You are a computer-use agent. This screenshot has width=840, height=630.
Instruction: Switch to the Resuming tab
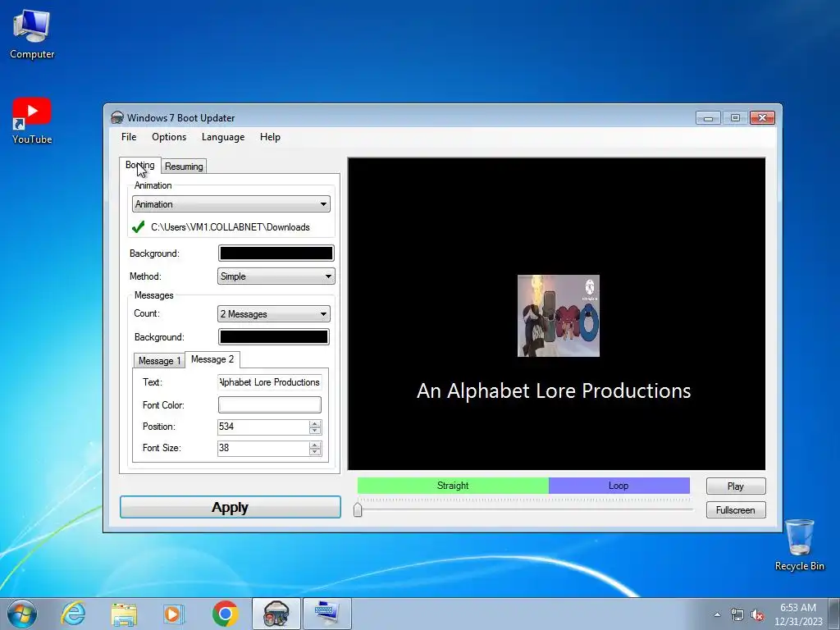tap(184, 166)
